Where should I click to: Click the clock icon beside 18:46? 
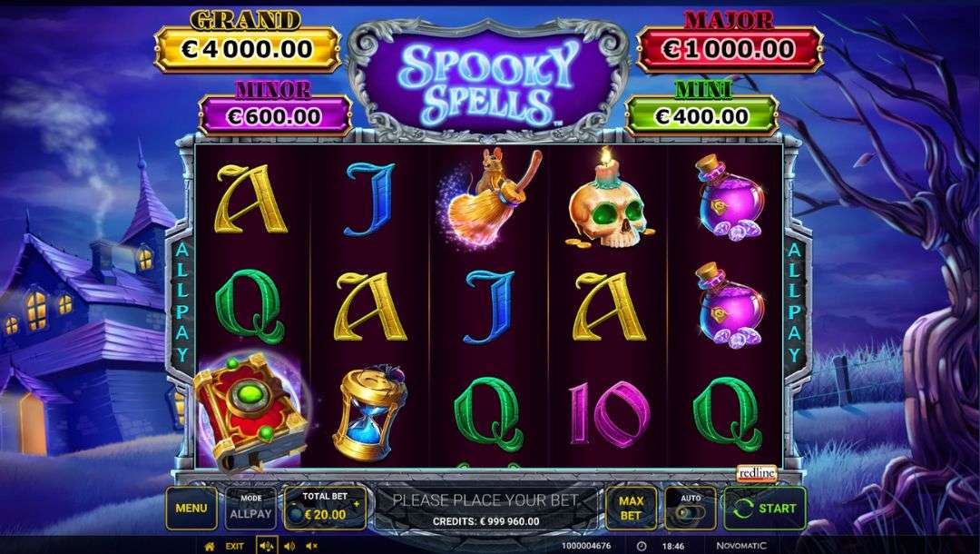pyautogui.click(x=642, y=546)
